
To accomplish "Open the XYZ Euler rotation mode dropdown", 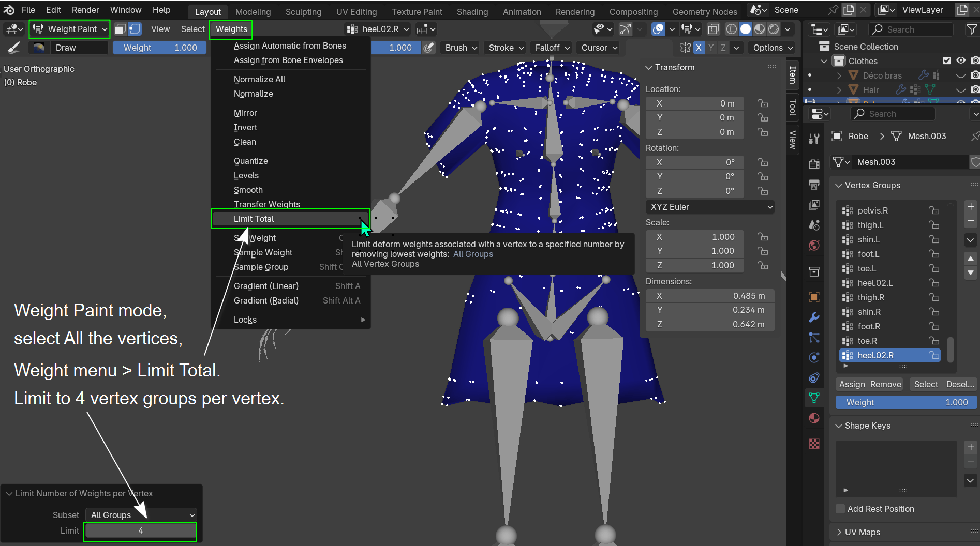I will 710,207.
